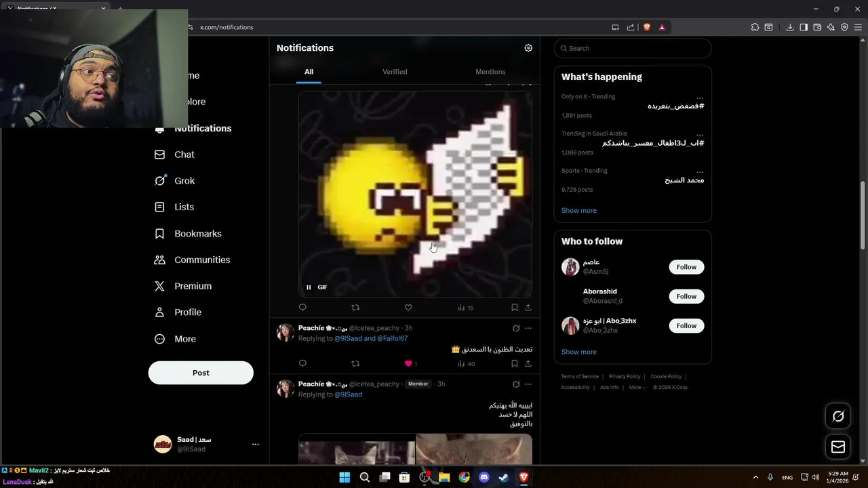Switch to the Mentions tab
Screen dimensions: 868x488
[490, 72]
